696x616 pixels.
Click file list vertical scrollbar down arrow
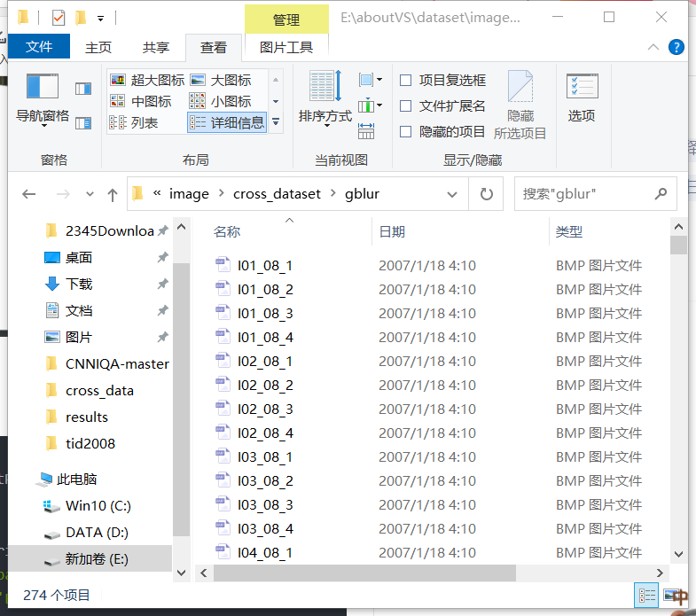click(x=678, y=554)
